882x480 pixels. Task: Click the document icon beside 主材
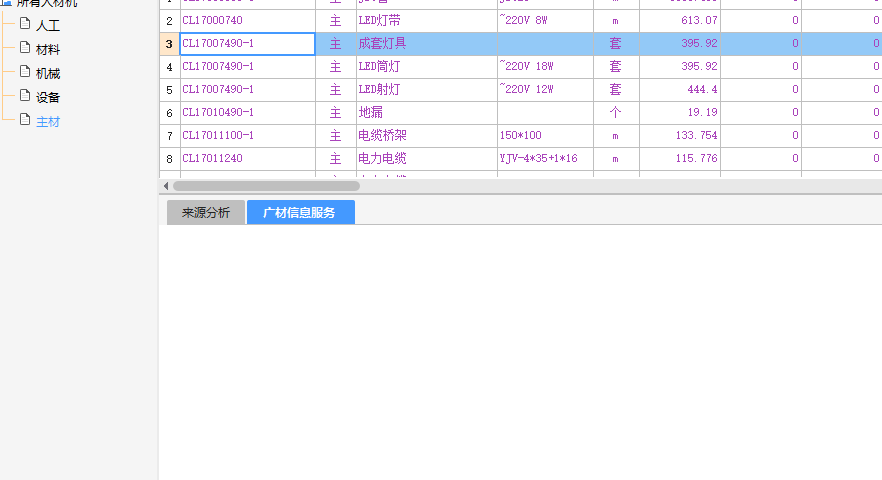25,119
